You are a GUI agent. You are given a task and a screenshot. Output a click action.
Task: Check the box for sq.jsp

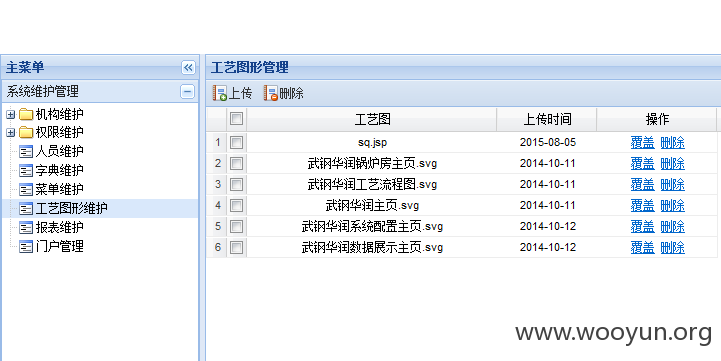(236, 142)
